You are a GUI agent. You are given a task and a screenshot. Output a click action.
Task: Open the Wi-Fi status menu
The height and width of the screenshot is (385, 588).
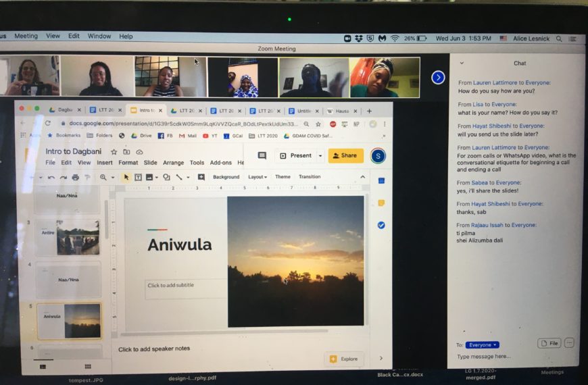coord(395,38)
